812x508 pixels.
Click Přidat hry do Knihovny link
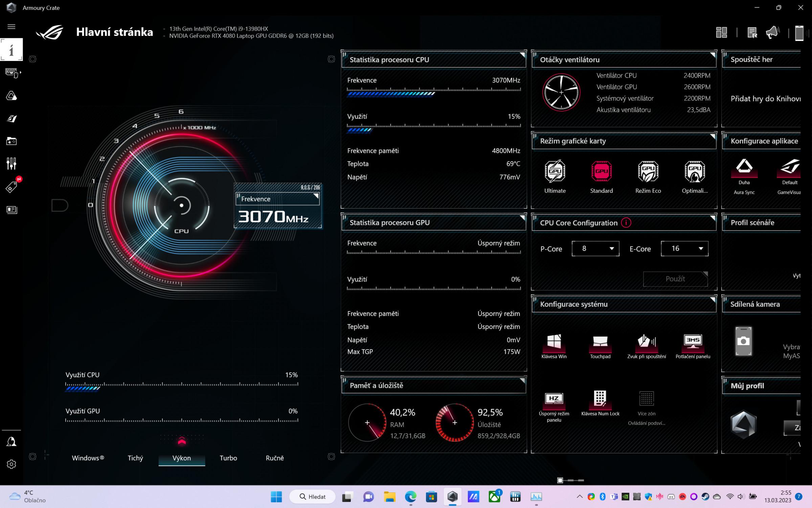click(x=765, y=99)
